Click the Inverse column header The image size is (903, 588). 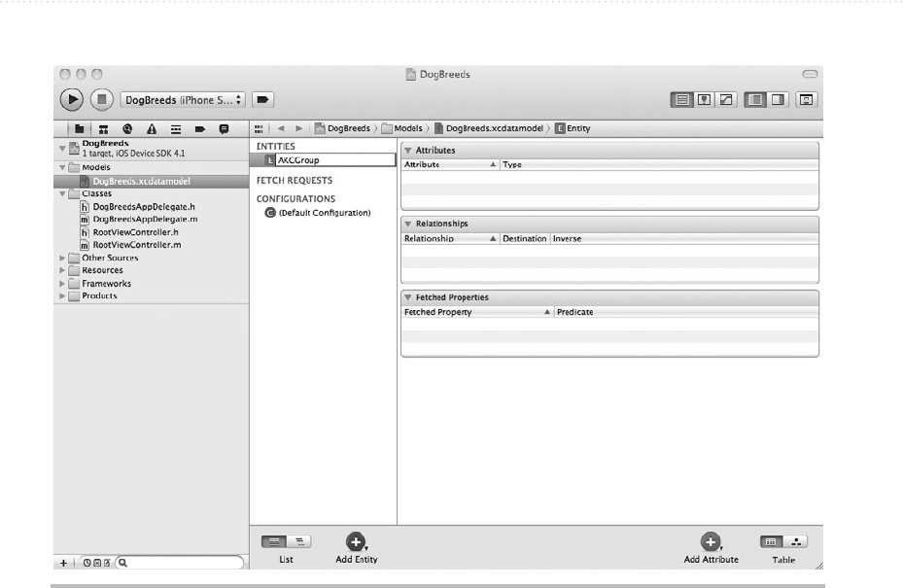[x=684, y=238]
